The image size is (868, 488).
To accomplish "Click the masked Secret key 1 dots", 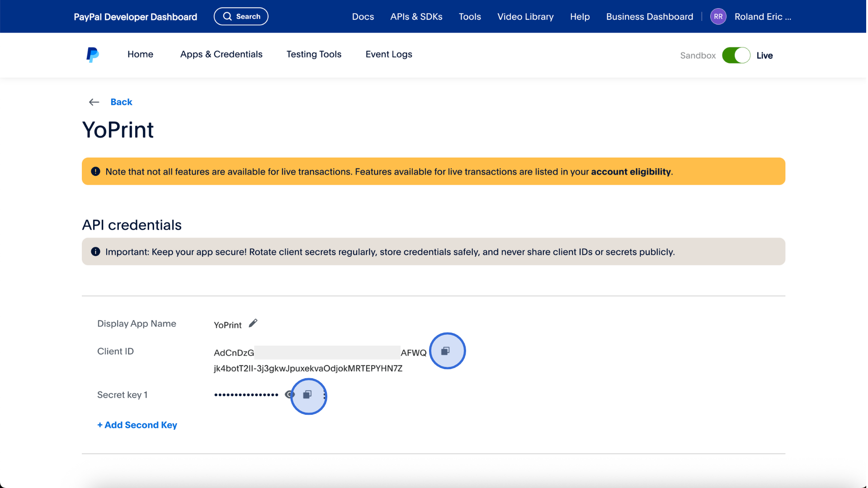I will point(246,395).
